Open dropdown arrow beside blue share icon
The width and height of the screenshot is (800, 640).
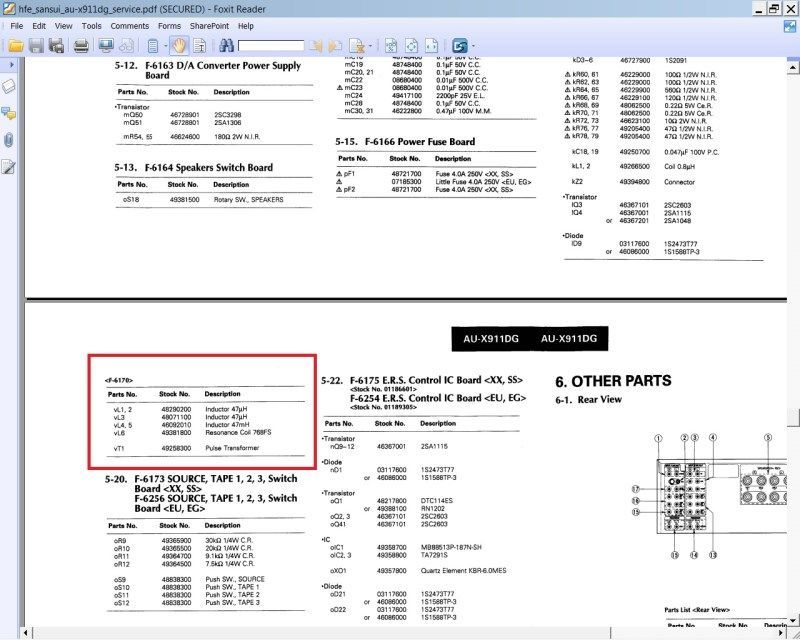[473, 46]
